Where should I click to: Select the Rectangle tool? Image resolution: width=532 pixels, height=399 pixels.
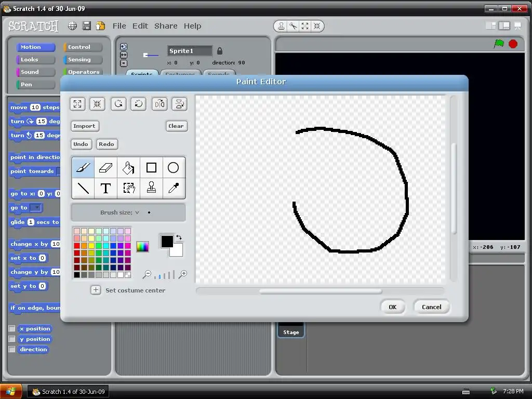pos(151,167)
